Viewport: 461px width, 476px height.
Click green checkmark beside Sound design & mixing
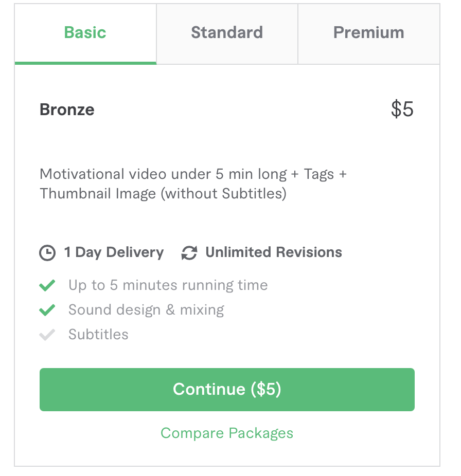(47, 309)
